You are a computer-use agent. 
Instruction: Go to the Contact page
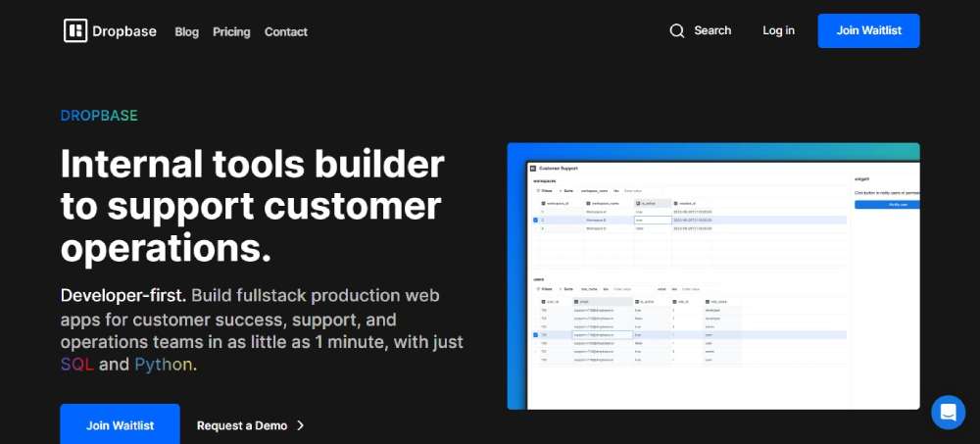(x=285, y=32)
